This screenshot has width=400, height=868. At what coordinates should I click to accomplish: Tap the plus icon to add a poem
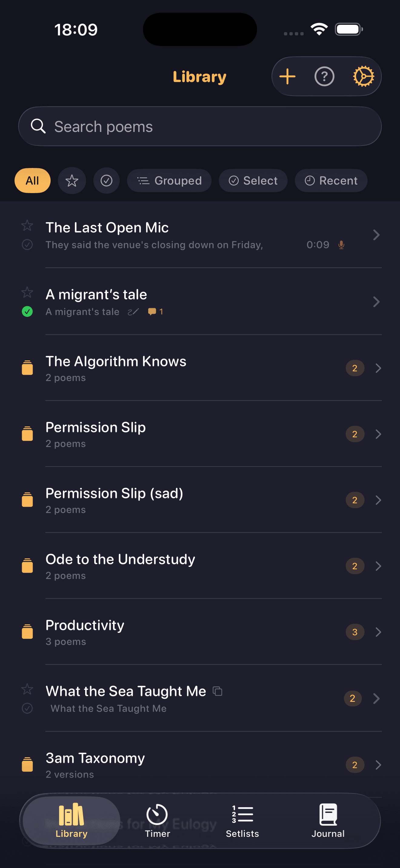point(287,77)
